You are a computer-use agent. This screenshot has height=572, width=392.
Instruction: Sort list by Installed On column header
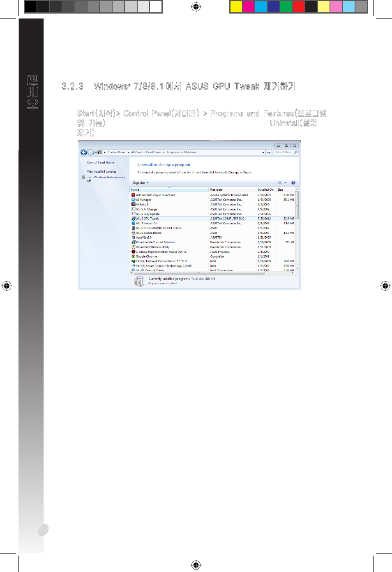pos(266,189)
